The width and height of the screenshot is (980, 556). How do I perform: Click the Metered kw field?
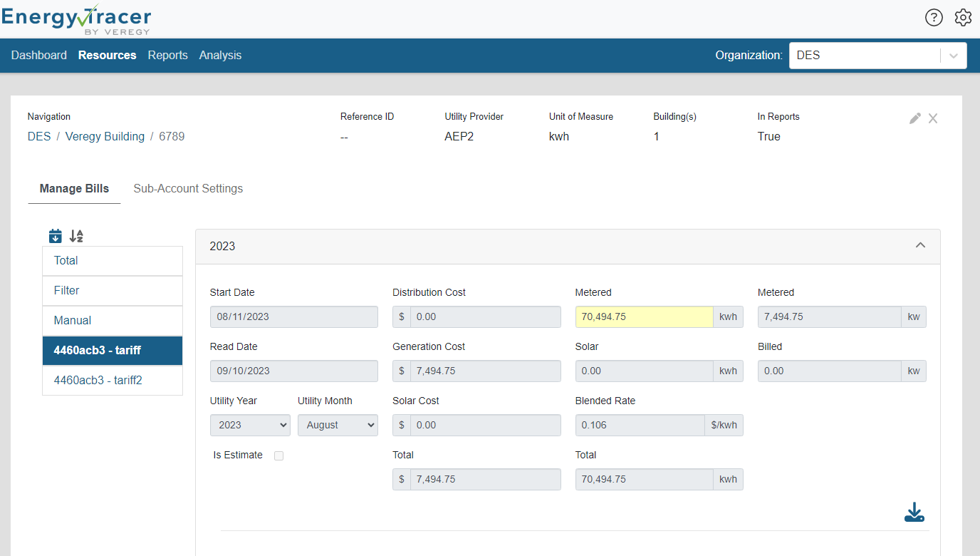coord(830,316)
